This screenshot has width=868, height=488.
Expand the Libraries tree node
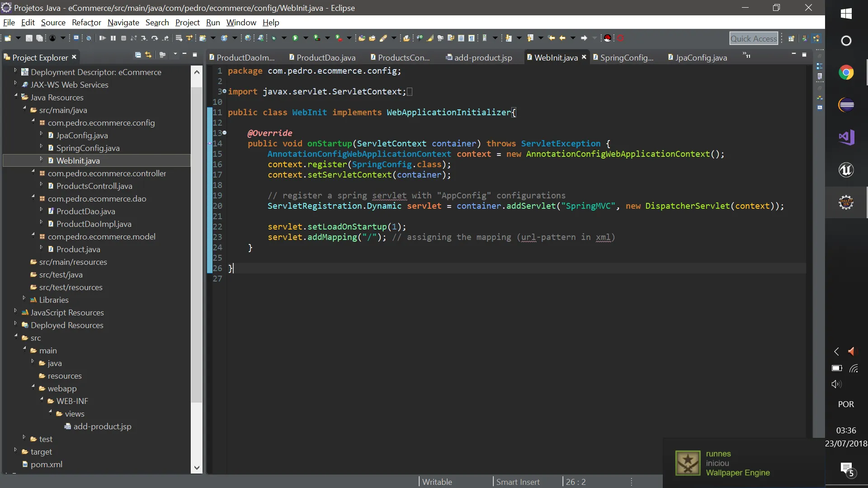(24, 298)
